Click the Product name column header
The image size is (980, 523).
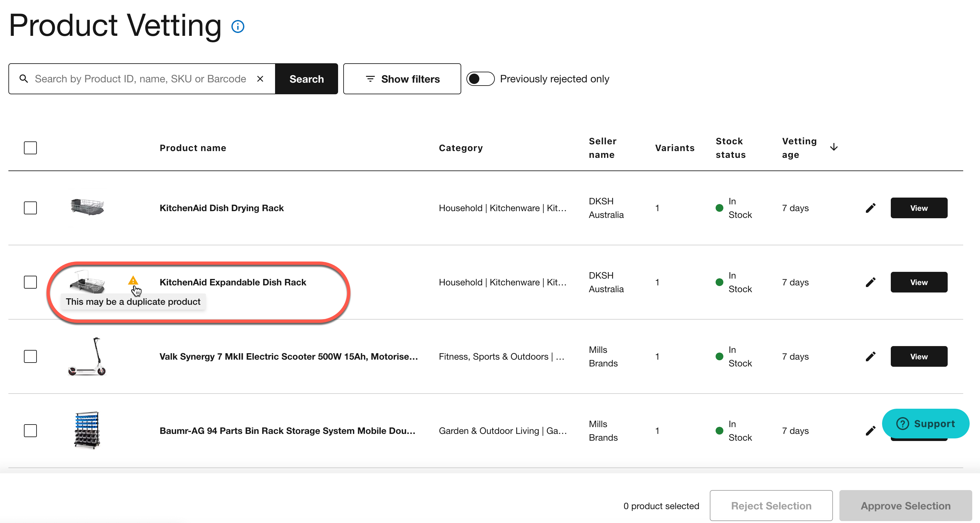193,148
